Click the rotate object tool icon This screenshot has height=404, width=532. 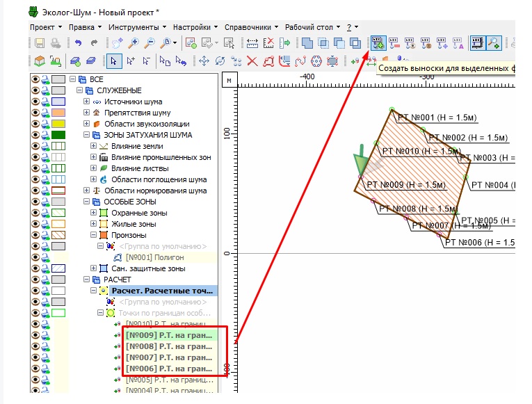pos(220,61)
